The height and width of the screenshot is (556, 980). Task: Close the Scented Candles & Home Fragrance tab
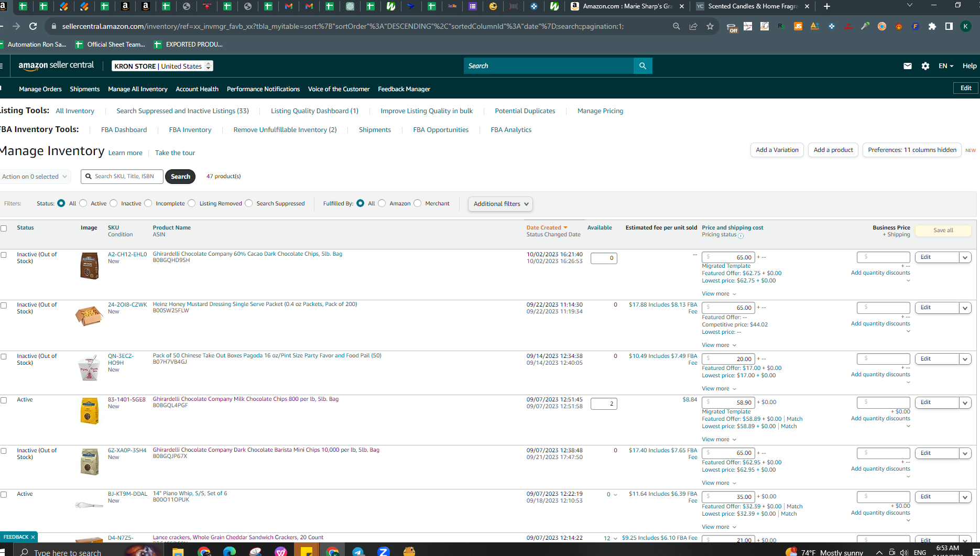coord(807,6)
